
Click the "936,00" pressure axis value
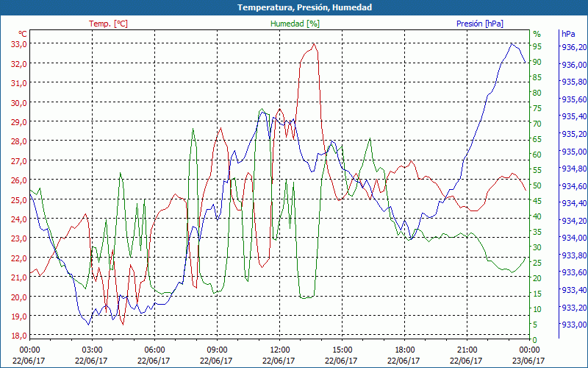pos(574,65)
